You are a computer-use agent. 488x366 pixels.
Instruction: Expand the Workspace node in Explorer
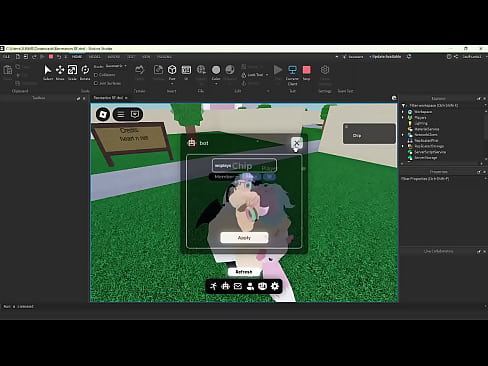403,112
